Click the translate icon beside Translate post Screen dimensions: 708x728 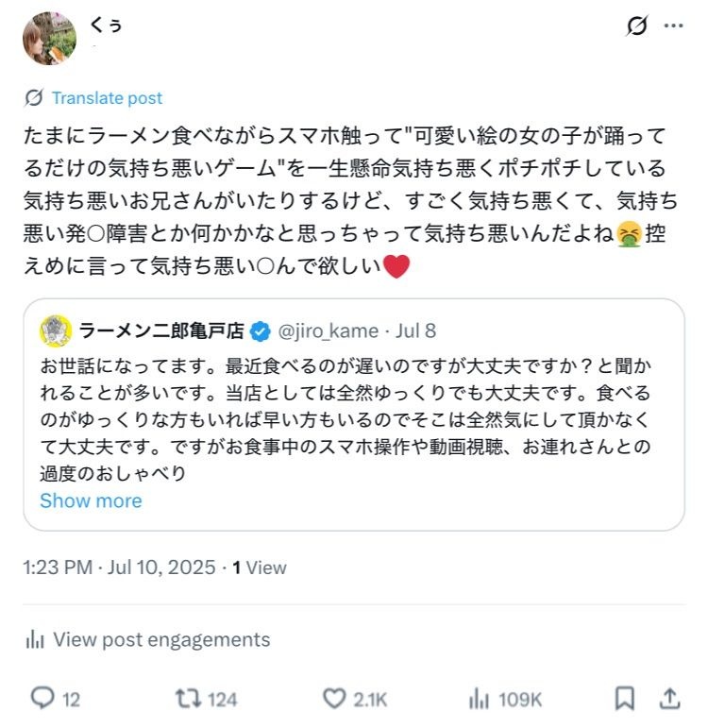34,98
